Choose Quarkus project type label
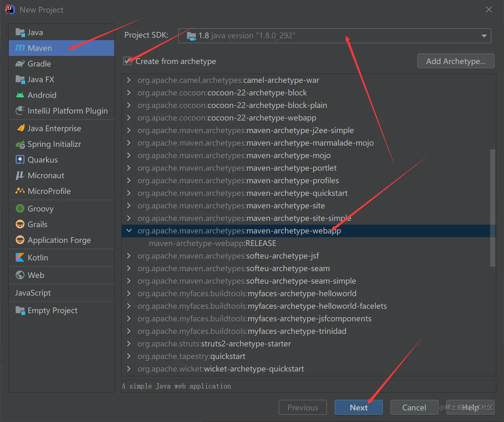 click(x=43, y=160)
